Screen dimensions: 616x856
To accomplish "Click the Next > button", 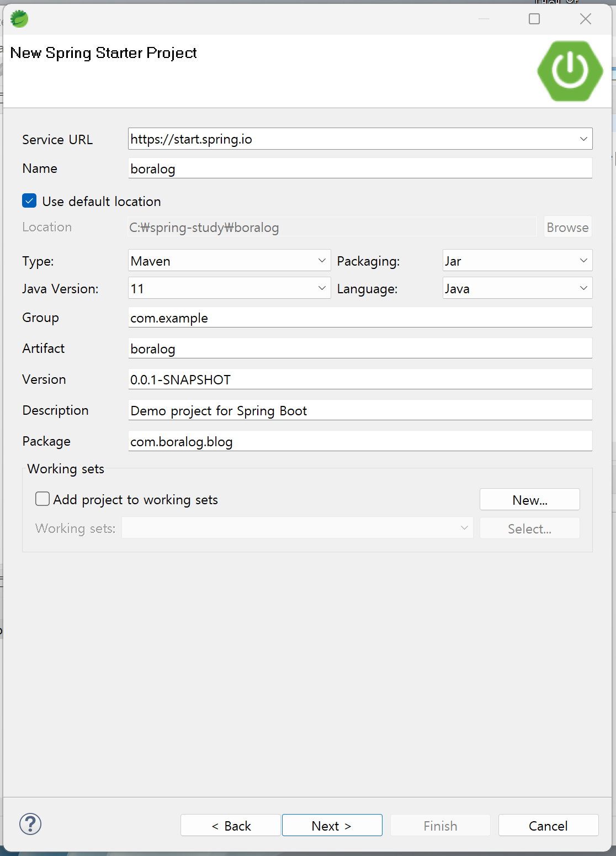I will (332, 825).
